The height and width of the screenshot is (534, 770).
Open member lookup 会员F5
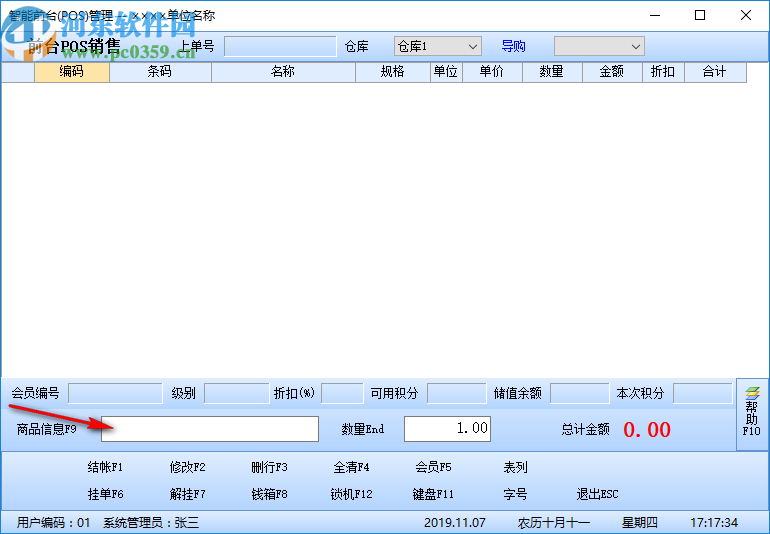(x=433, y=467)
